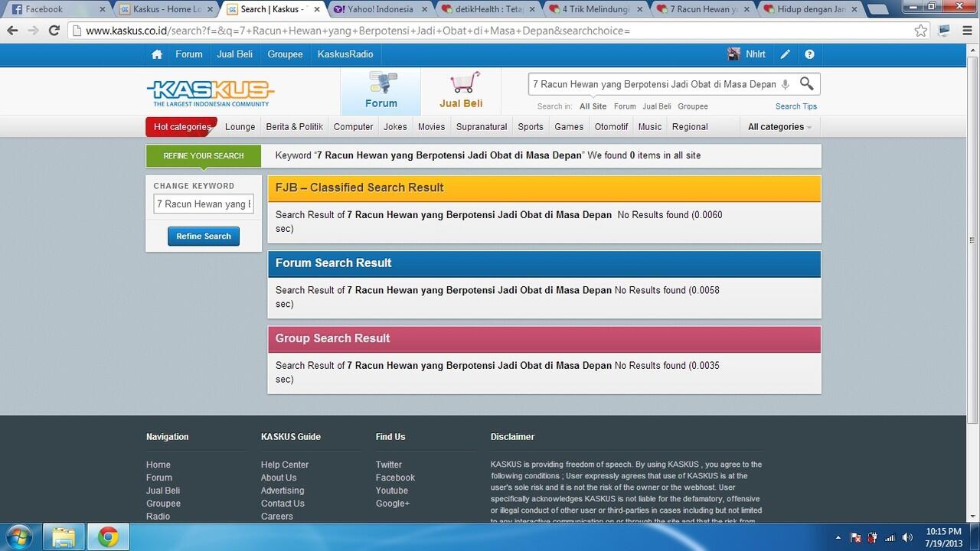Close the Yahoo! Indonesia tab

425,9
